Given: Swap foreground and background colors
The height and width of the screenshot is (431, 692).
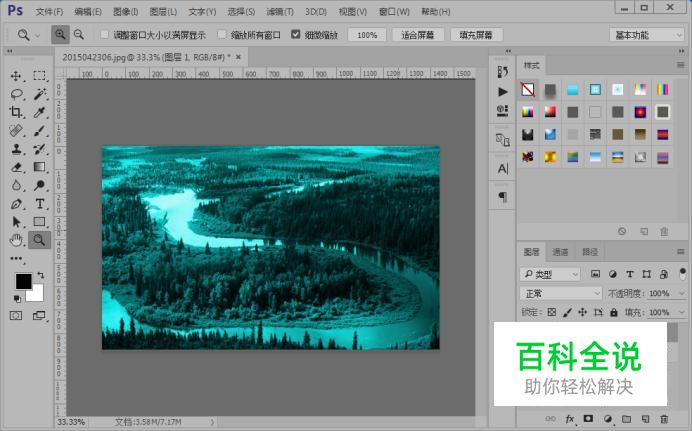Looking at the screenshot, I should [x=41, y=275].
